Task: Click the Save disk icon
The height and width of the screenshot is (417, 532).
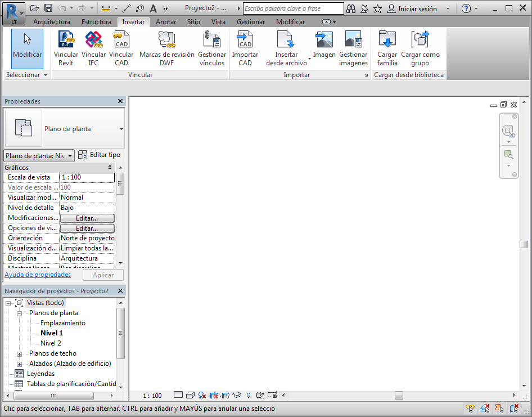Action: (x=48, y=8)
